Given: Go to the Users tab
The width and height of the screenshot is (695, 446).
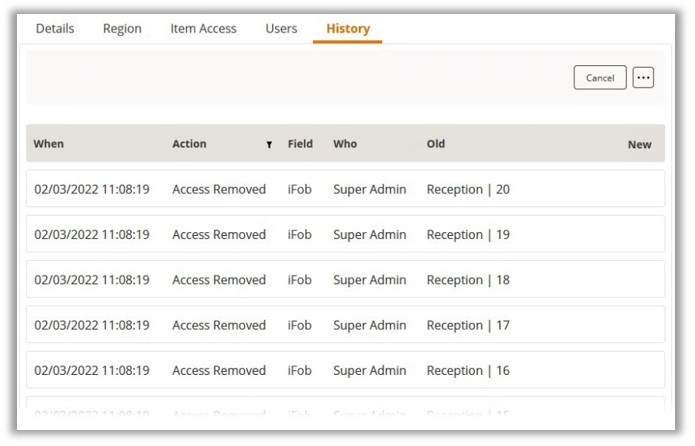Looking at the screenshot, I should point(281,29).
